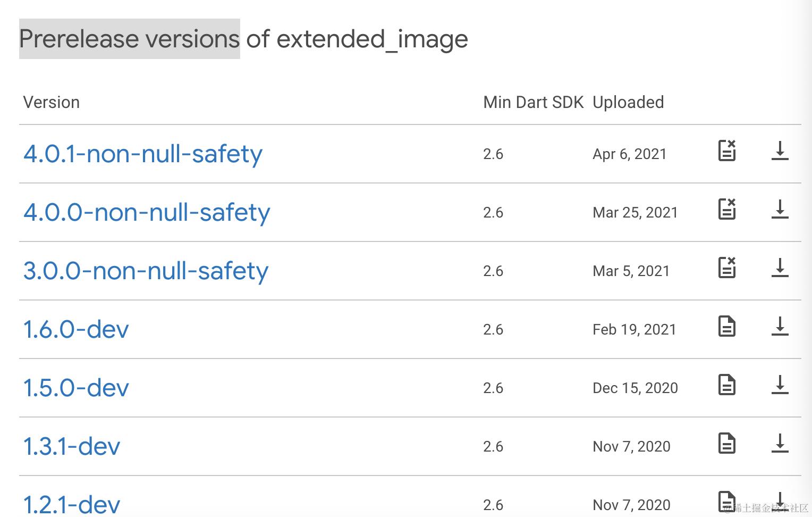The image size is (812, 517).
Task: Open the 4.0.1-non-null-safety version link
Action: [143, 154]
